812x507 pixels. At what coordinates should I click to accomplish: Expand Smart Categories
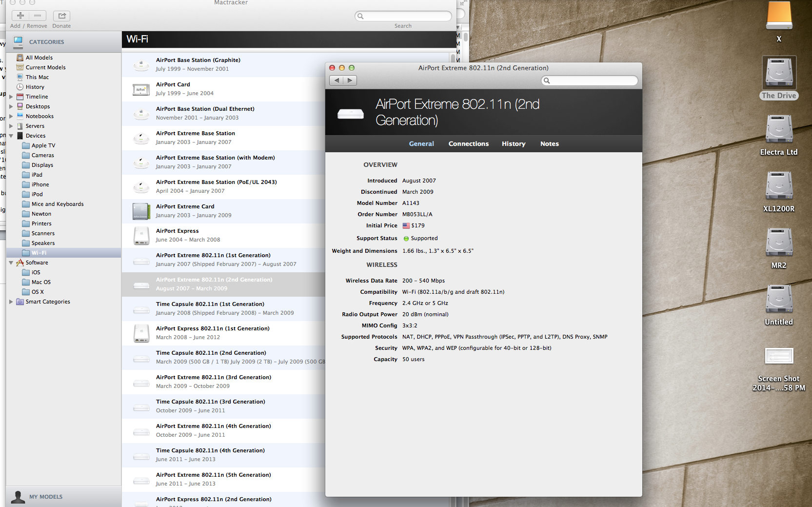pos(11,302)
